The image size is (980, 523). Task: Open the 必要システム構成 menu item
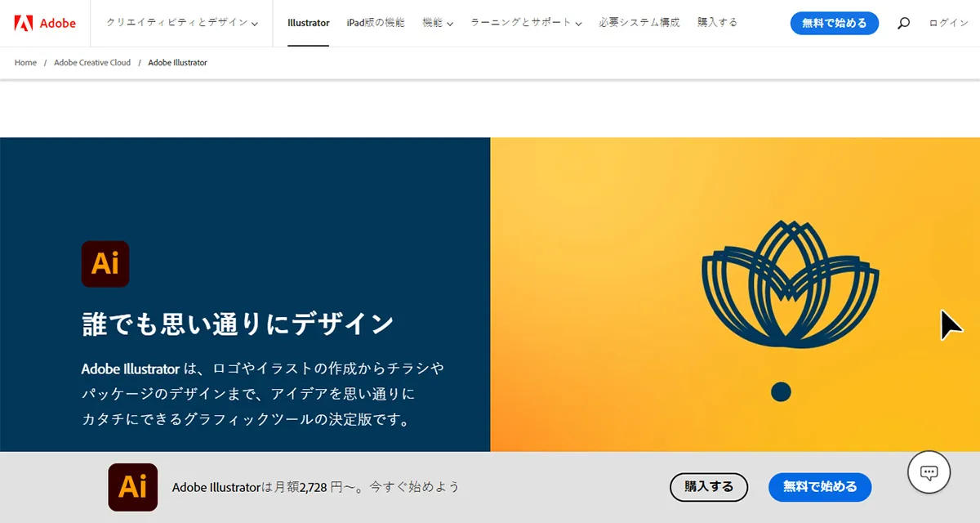(639, 23)
